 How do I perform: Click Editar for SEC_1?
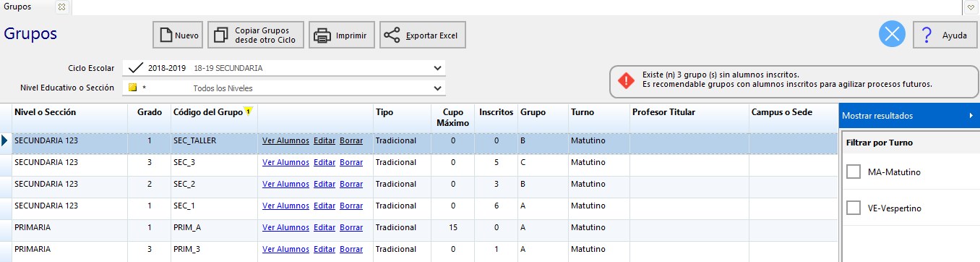[324, 206]
